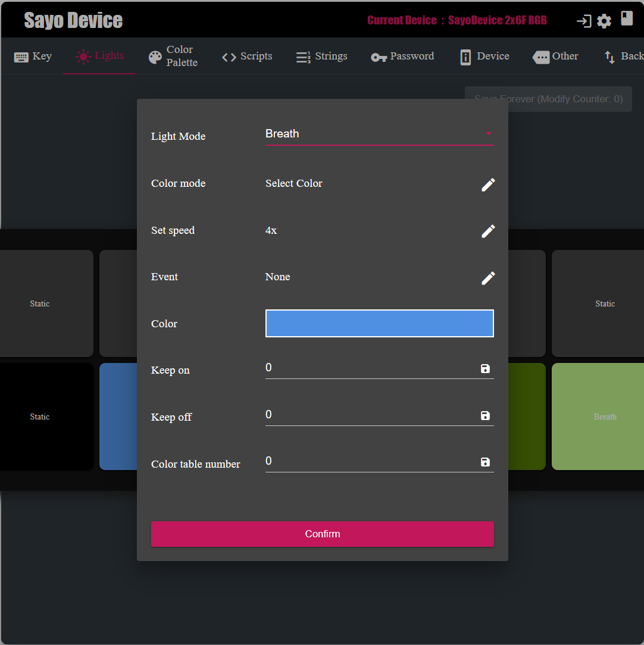Click the 4x speed value

[271, 230]
